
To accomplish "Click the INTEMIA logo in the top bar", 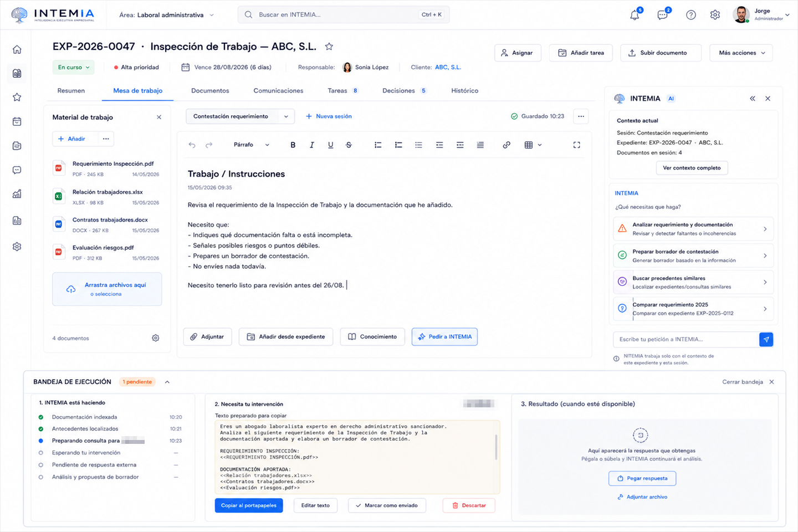I will tap(53, 15).
